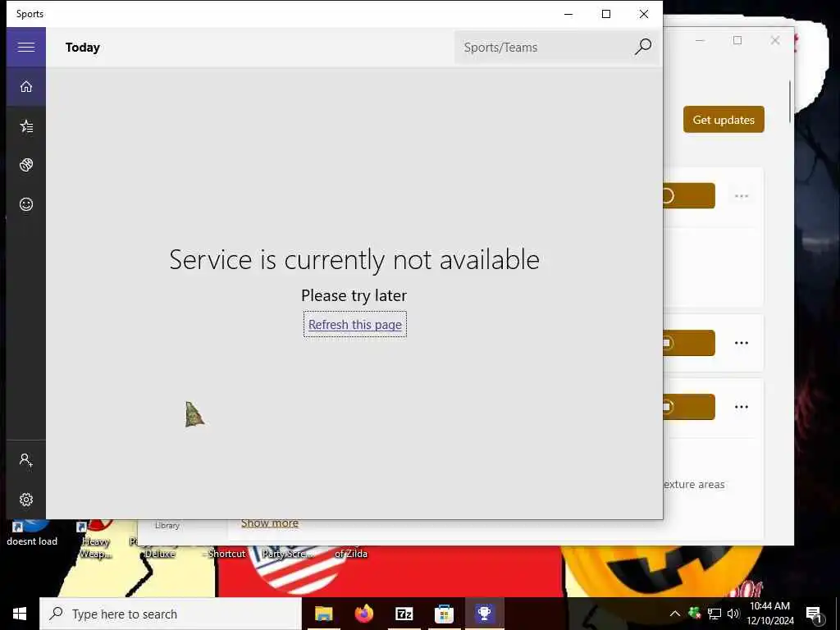Open 7-Zip from the taskbar

point(404,614)
